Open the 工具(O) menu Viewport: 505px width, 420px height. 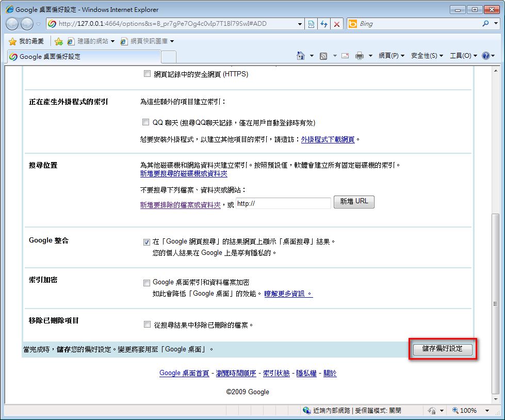click(463, 56)
